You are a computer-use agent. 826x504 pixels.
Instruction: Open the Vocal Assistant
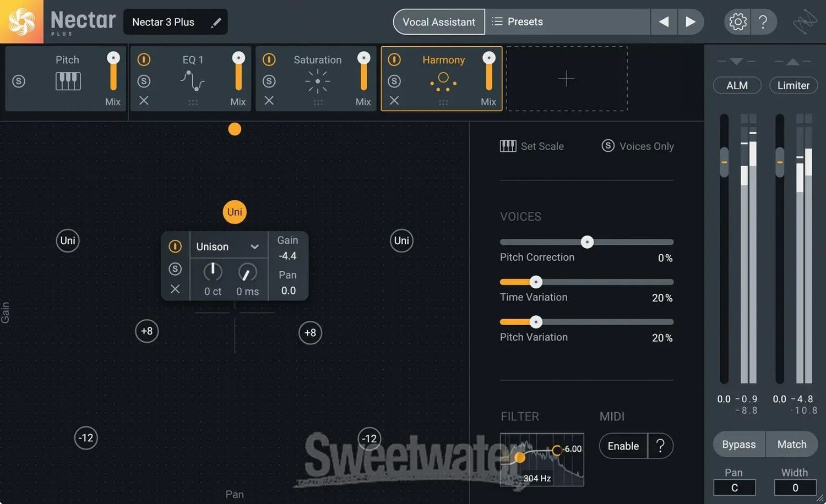(x=439, y=22)
